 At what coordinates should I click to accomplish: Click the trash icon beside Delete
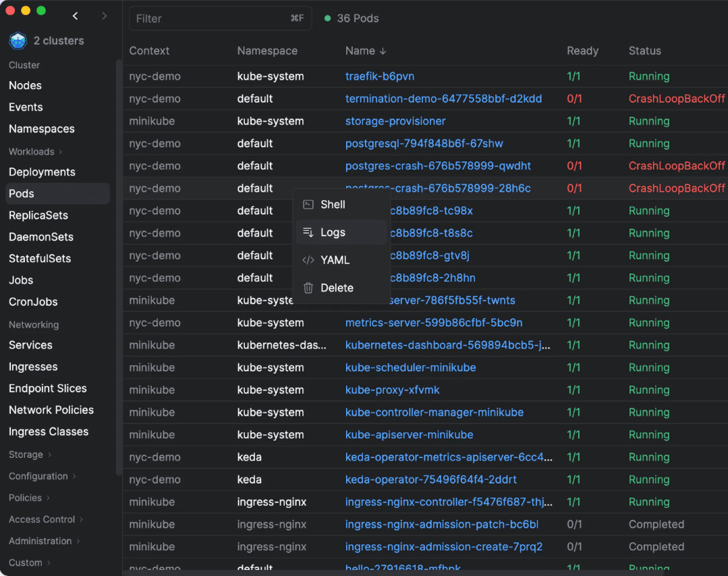tap(308, 288)
